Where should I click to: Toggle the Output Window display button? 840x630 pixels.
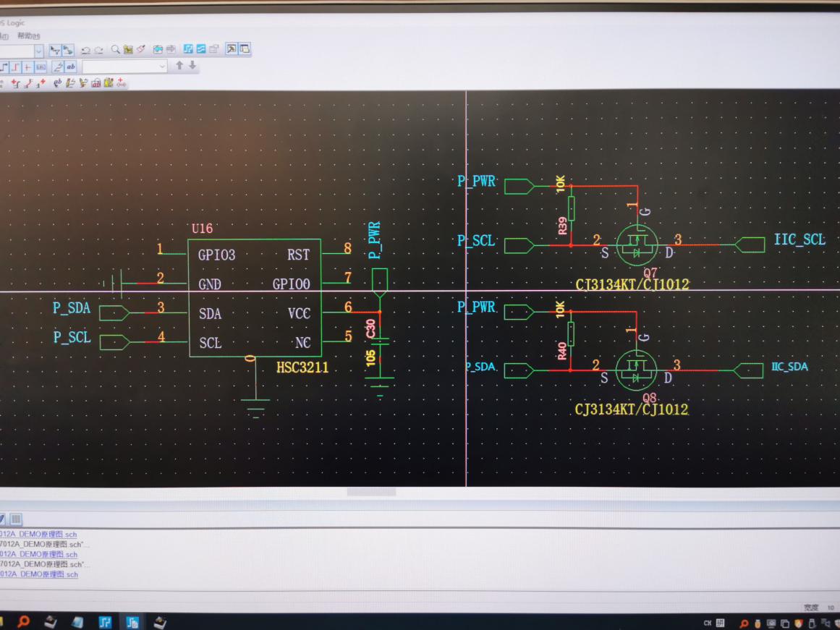coord(245,48)
